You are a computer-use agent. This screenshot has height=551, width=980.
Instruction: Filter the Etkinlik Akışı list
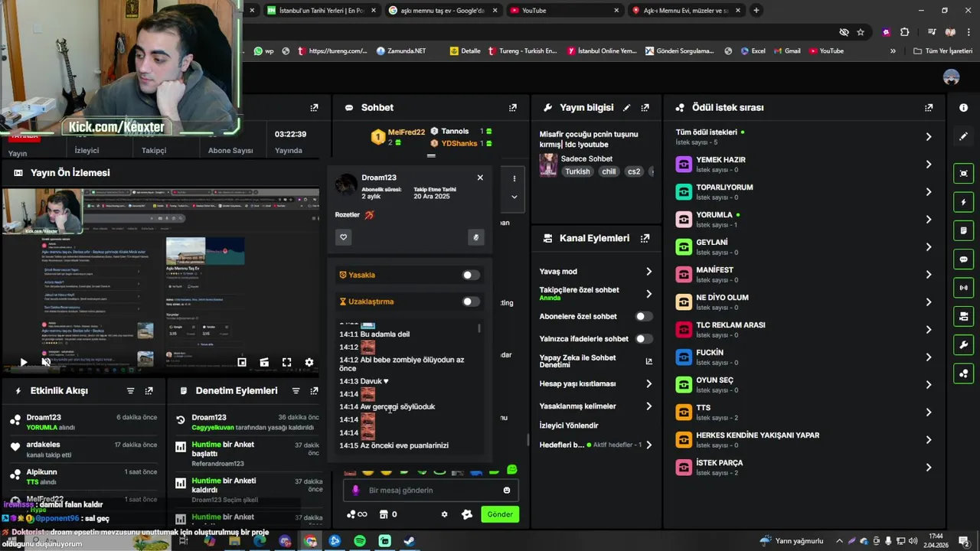130,391
